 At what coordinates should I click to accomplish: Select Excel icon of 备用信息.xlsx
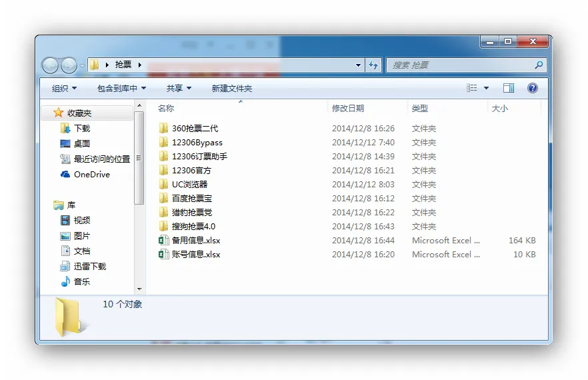tap(163, 240)
